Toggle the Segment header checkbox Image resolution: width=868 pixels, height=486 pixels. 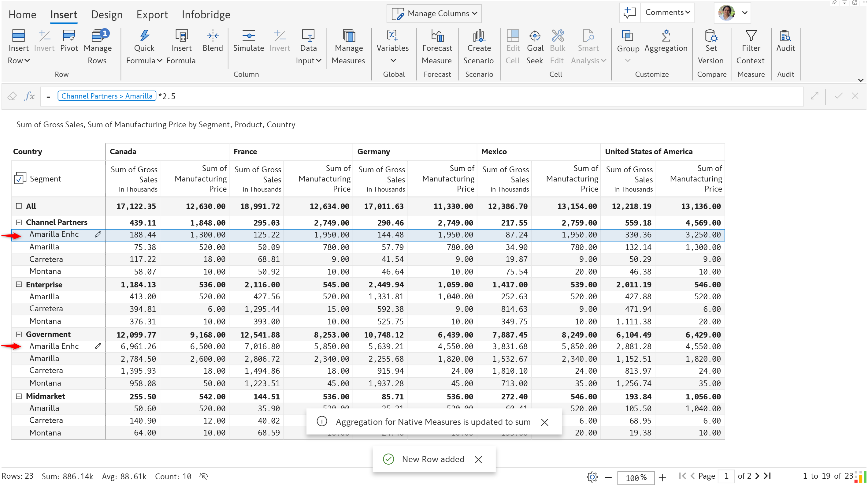pyautogui.click(x=20, y=178)
